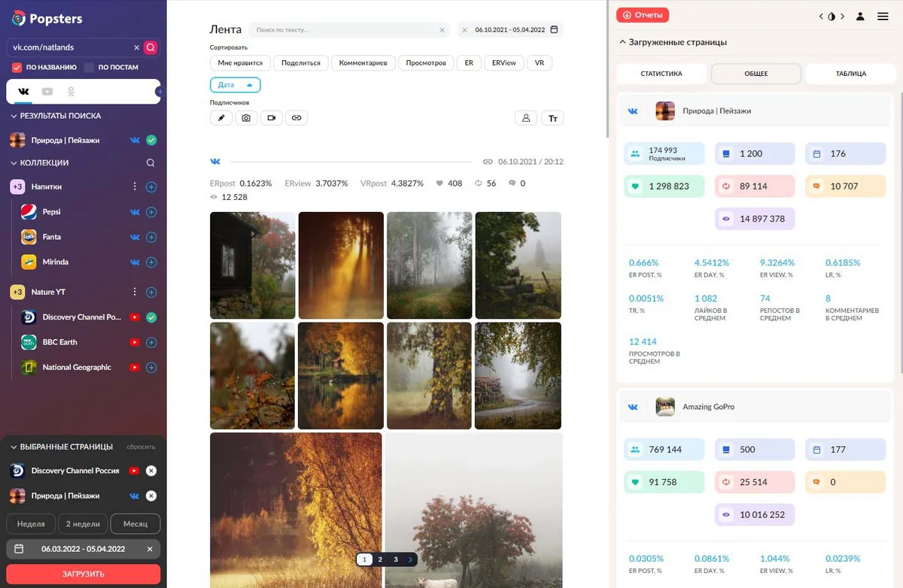Viewport: 903px width, 588px height.
Task: Open the 06.03.2022 - 05.04.2022 date picker
Action: (x=83, y=549)
